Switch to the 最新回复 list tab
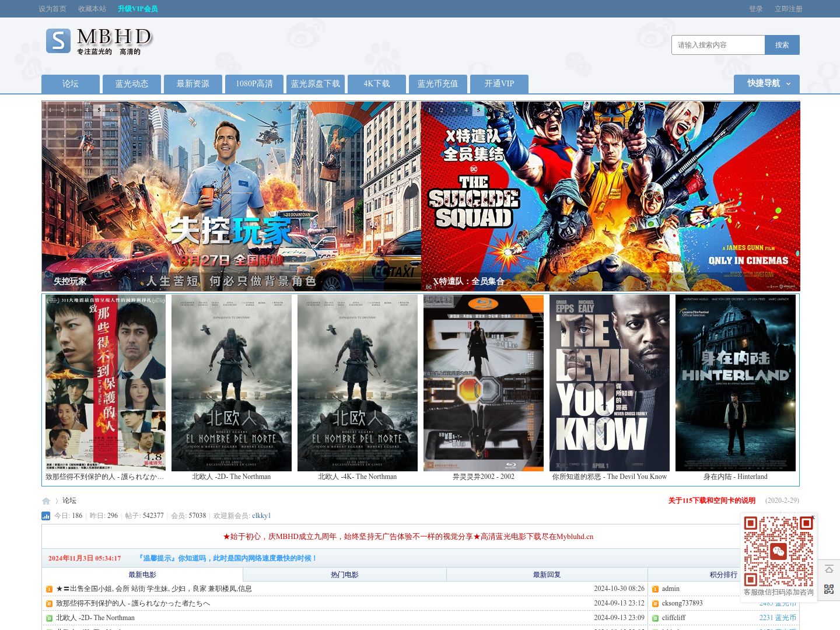The height and width of the screenshot is (630, 840). point(547,575)
